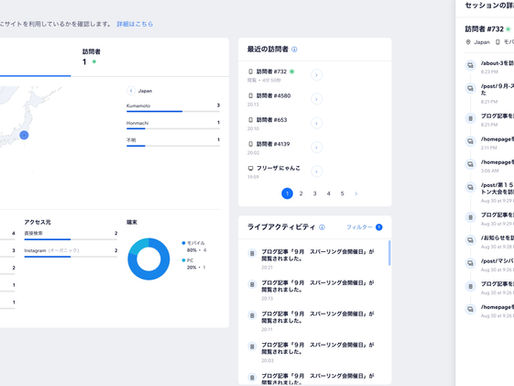Screen dimensions: 514x386
Task: Click next page chevron in visitor pagination
Action: (x=356, y=193)
